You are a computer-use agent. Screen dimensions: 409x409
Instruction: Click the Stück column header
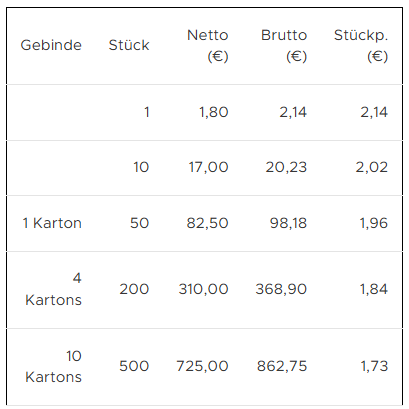129,45
